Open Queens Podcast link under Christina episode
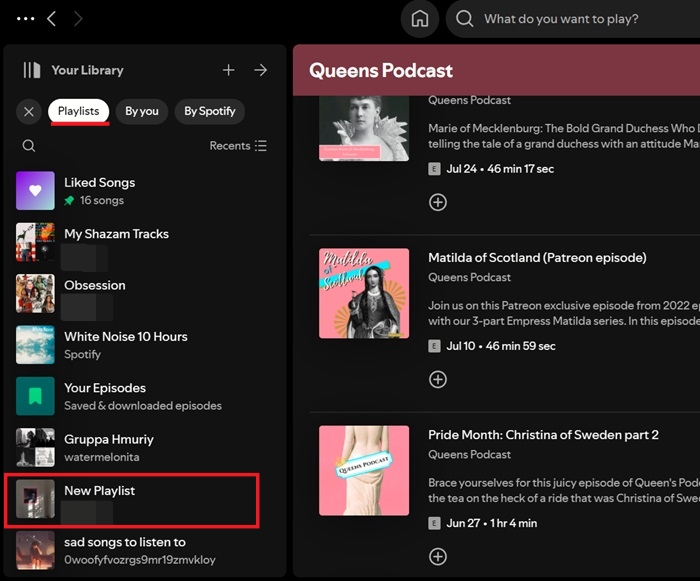This screenshot has width=700, height=581. 469,455
